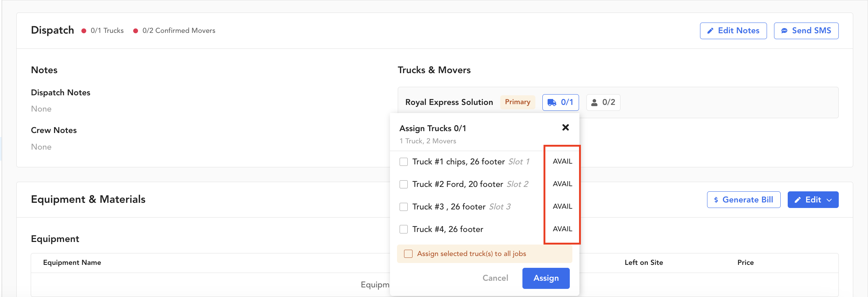Click the Primary badge
This screenshot has width=868, height=297.
(x=517, y=102)
